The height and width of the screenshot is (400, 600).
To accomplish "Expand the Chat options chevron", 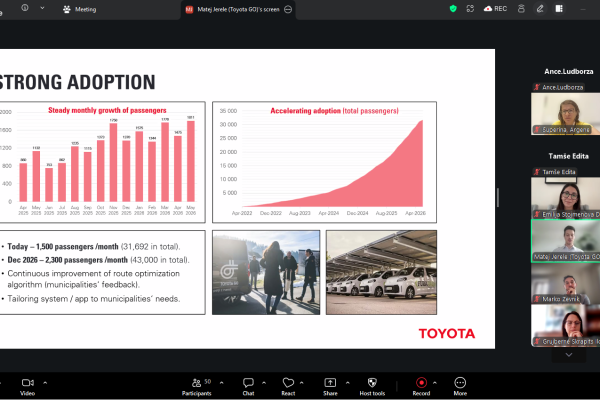I will pos(264,382).
